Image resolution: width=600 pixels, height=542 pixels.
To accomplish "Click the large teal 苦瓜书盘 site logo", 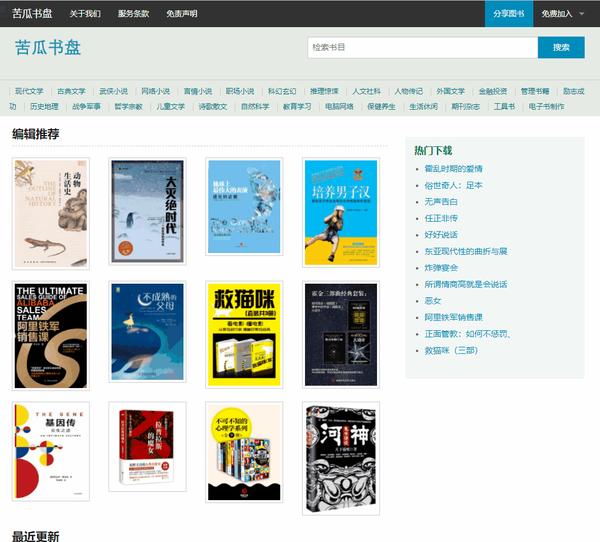I will click(48, 48).
